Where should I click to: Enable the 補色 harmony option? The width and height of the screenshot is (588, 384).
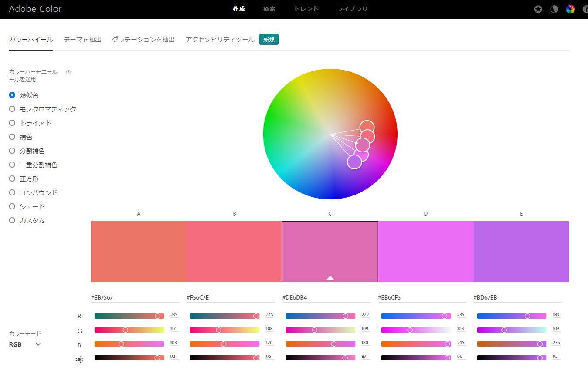[x=12, y=137]
